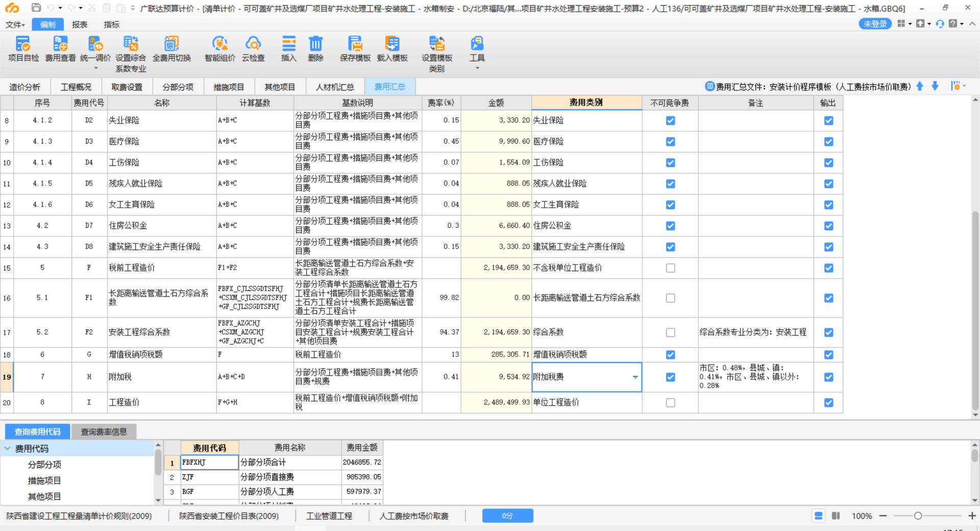Click 载入模板 load template icon
Image resolution: width=980 pixels, height=531 pixels.
point(392,43)
